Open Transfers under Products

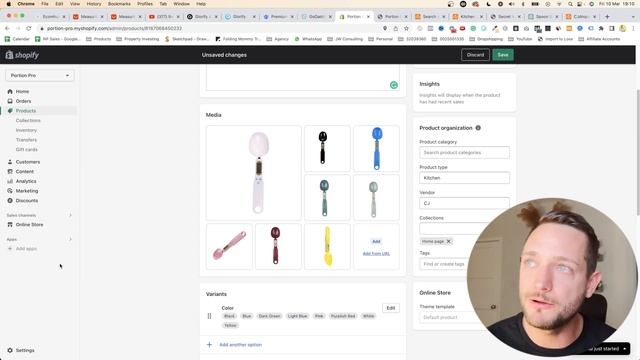click(27, 140)
